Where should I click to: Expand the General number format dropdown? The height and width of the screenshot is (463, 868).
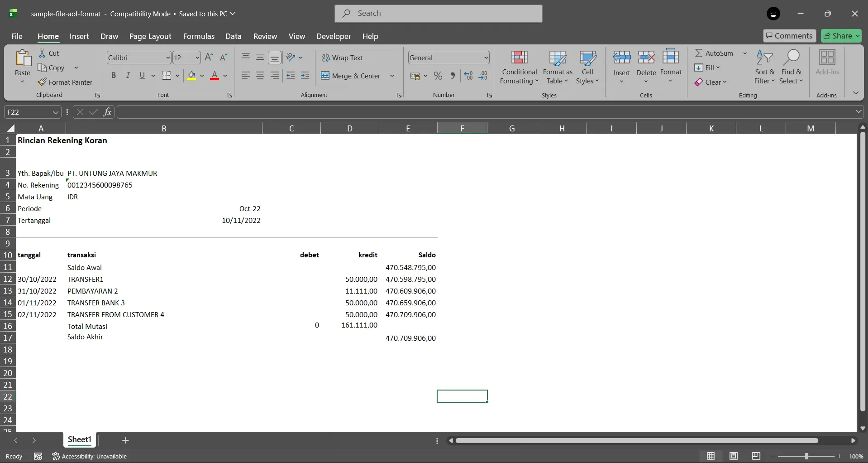[486, 58]
